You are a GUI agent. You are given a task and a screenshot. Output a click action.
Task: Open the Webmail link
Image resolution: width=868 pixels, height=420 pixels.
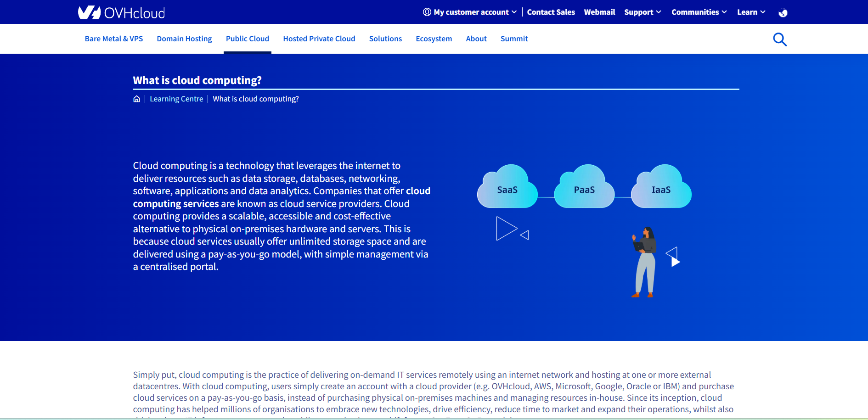[599, 12]
